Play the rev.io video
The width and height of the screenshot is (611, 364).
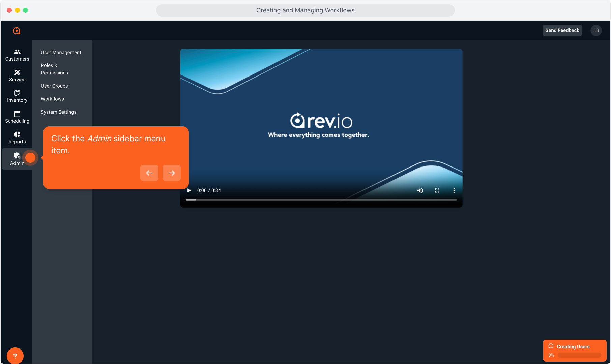click(189, 190)
